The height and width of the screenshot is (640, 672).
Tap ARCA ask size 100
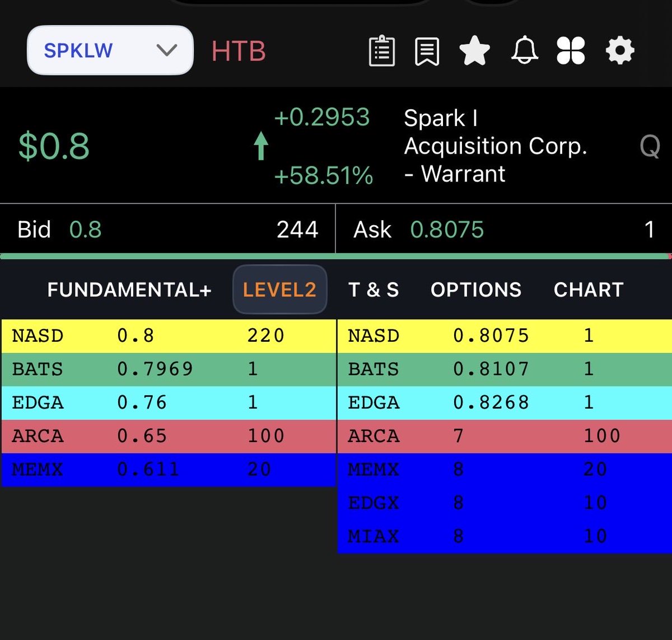602,436
